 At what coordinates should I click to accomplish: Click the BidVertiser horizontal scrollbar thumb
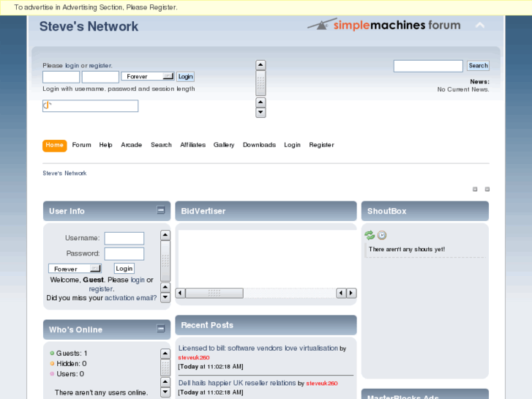[214, 293]
